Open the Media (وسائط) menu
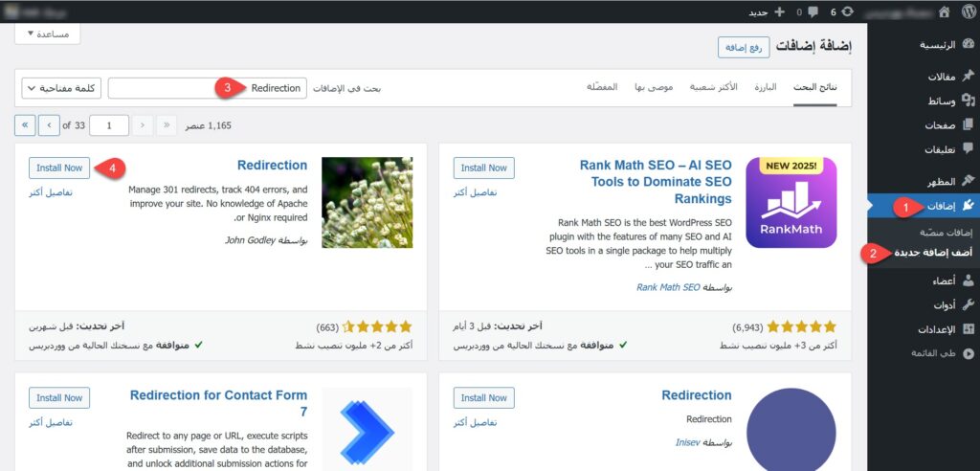This screenshot has height=471, width=980. point(951,101)
